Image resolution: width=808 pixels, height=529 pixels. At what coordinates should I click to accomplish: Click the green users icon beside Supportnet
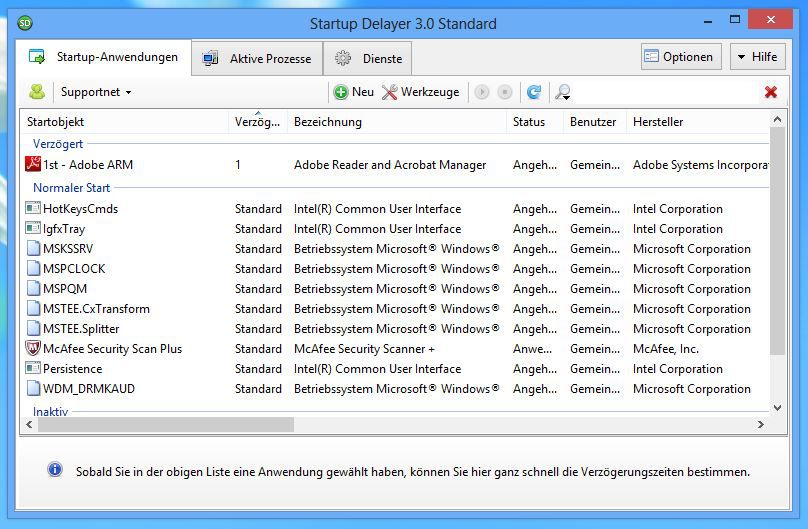(37, 92)
